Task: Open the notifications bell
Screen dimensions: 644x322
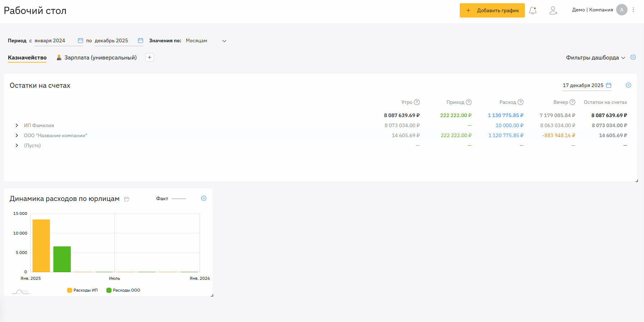Action: tap(533, 10)
